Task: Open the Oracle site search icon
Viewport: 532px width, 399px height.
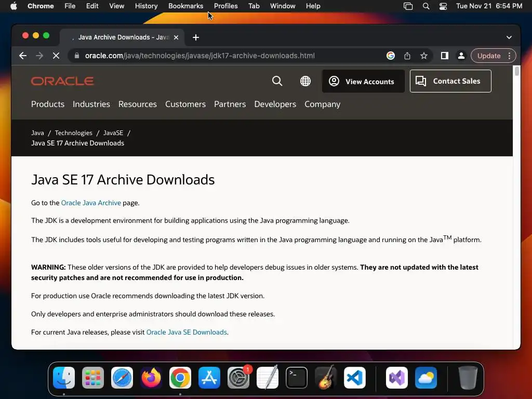Action: (277, 81)
